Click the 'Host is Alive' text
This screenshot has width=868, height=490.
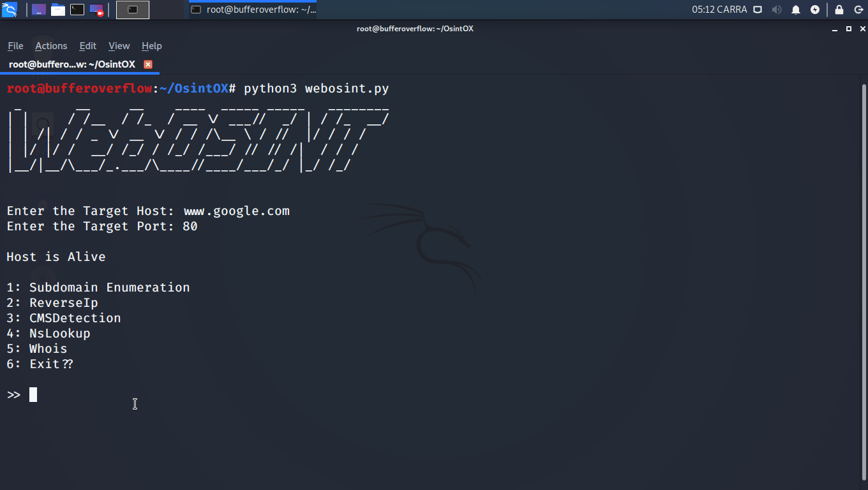tap(56, 257)
